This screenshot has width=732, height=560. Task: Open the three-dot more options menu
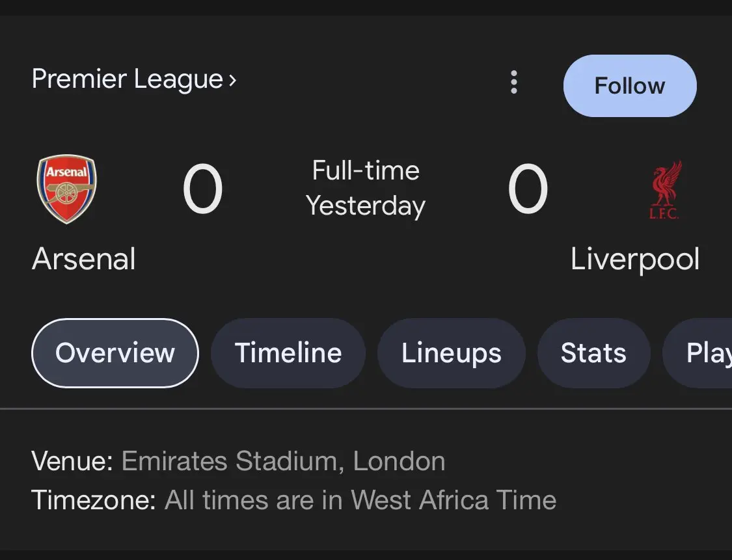(x=514, y=82)
